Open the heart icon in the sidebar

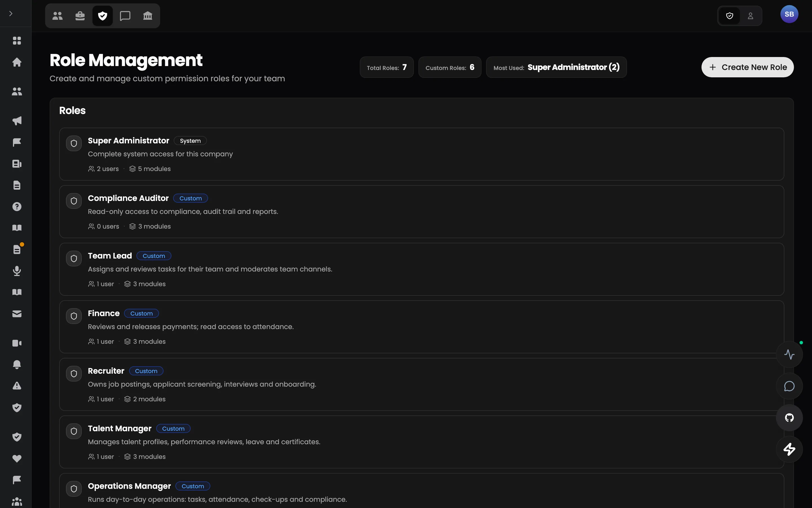tap(17, 458)
